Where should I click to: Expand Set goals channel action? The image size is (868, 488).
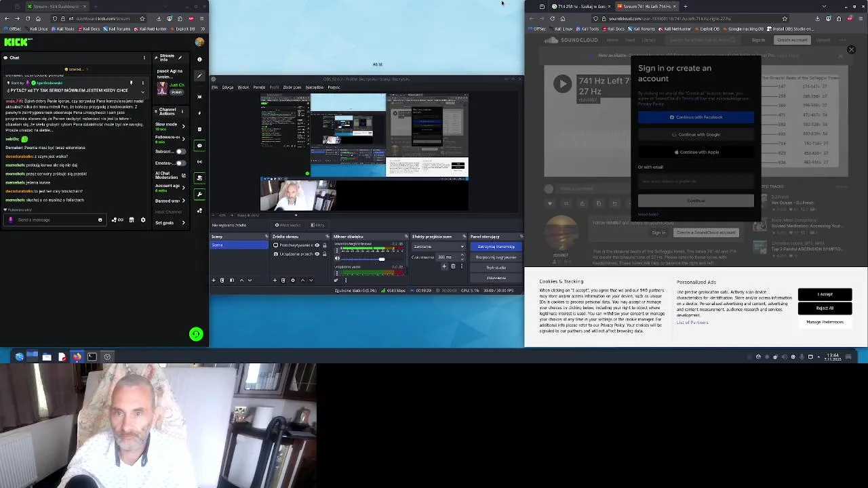tap(183, 222)
